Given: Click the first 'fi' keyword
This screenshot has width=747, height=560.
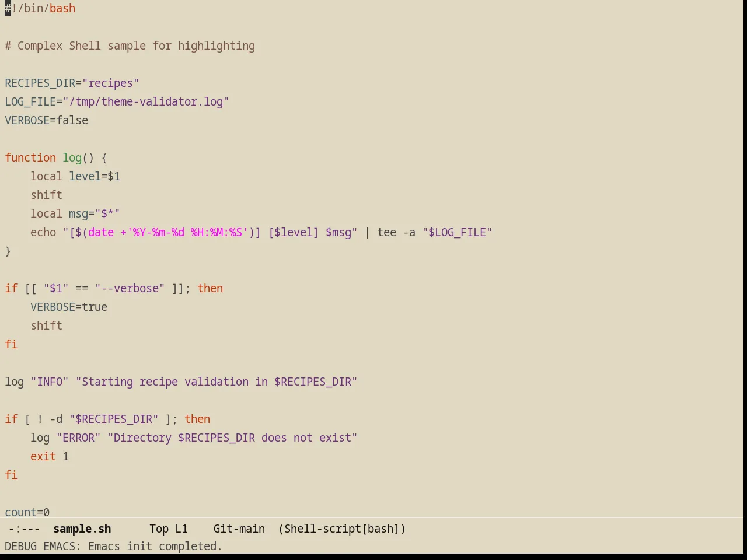Looking at the screenshot, I should point(11,344).
